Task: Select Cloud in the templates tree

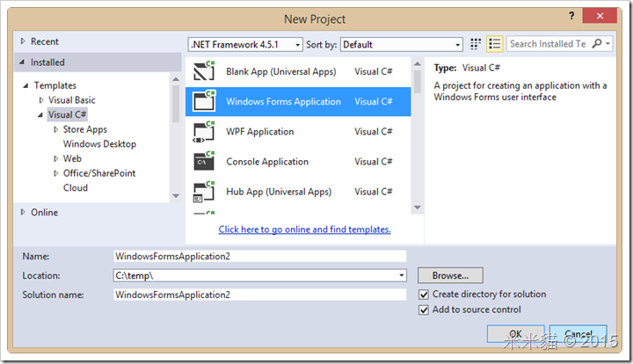Action: pos(75,187)
